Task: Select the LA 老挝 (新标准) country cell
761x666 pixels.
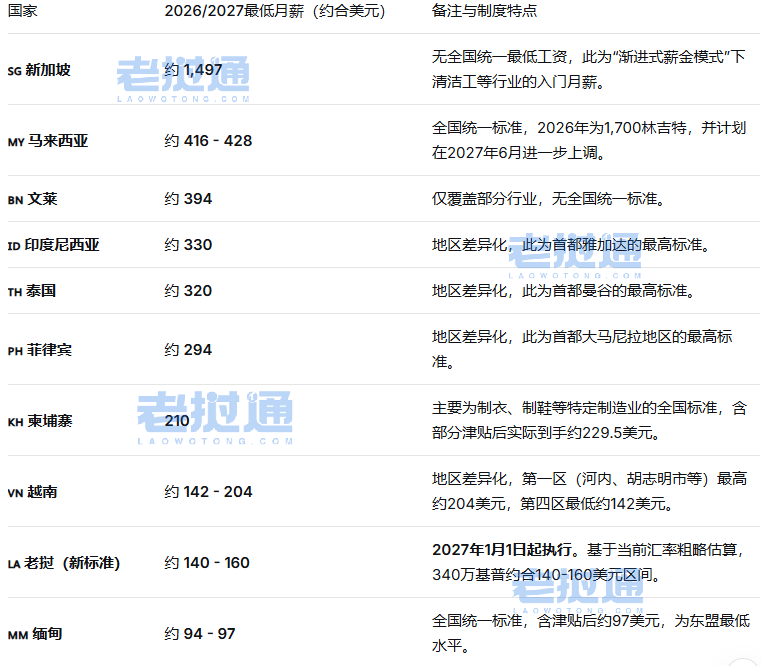Action: tap(64, 563)
